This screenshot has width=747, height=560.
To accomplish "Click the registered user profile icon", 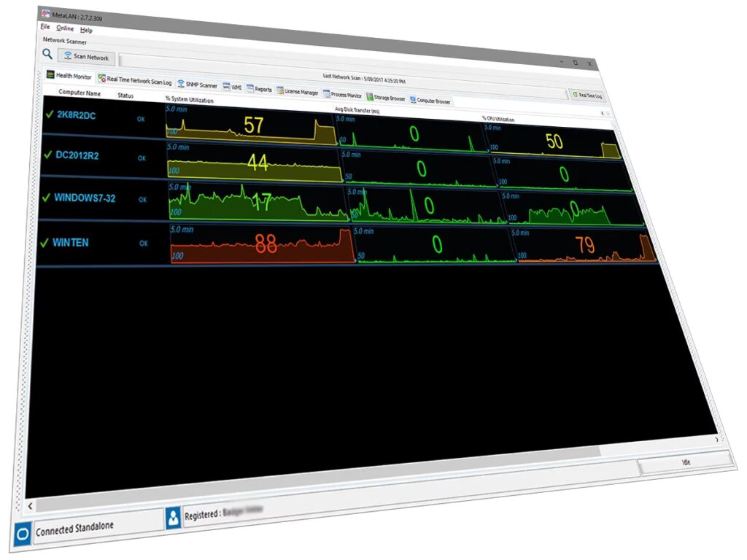I will pyautogui.click(x=174, y=518).
